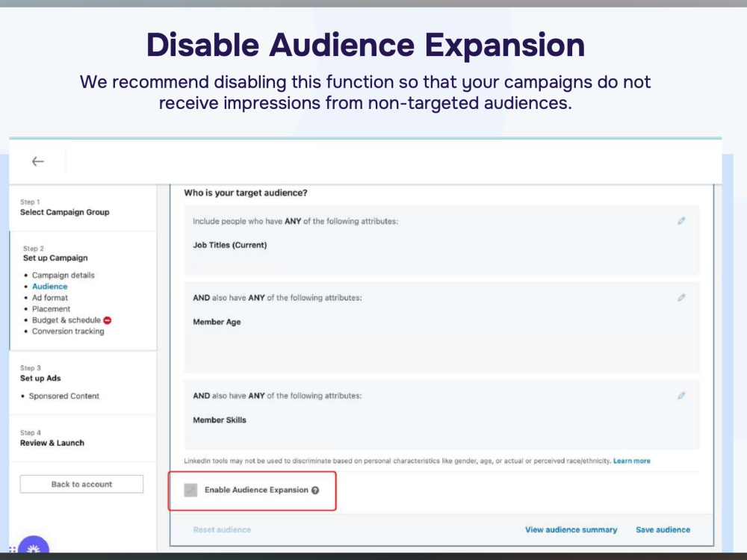Click the 'Include people who have ANY' text
747x560 pixels.
[x=247, y=222]
